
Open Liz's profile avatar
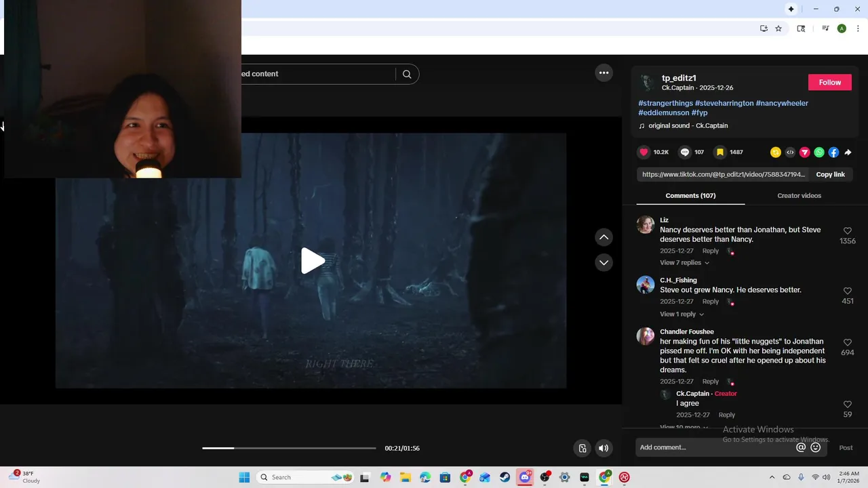pos(646,225)
